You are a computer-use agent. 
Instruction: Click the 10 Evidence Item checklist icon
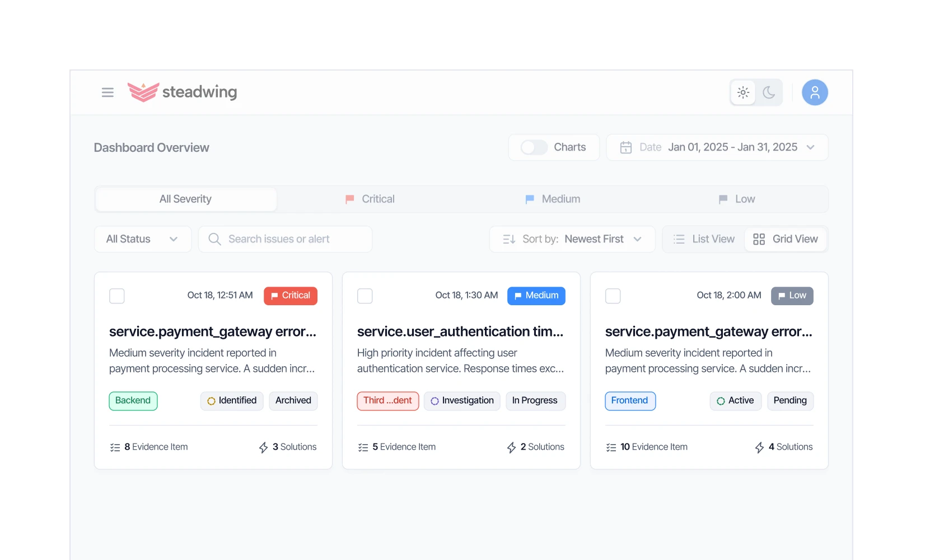611,447
